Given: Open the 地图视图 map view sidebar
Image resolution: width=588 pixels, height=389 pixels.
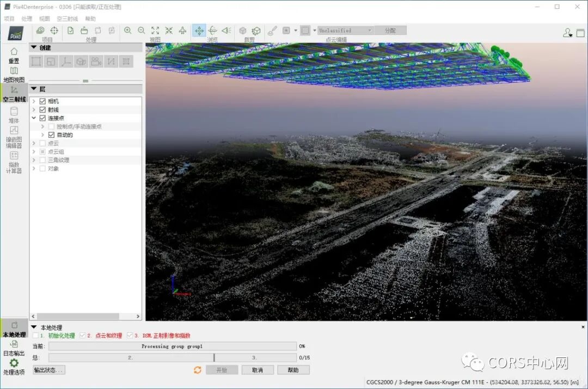Looking at the screenshot, I should (14, 75).
